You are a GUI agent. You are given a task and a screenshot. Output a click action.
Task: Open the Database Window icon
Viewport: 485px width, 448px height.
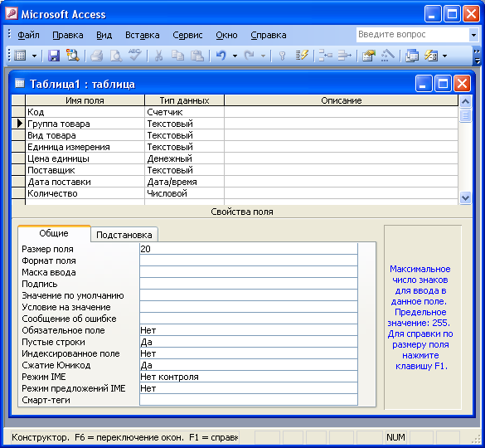(412, 56)
